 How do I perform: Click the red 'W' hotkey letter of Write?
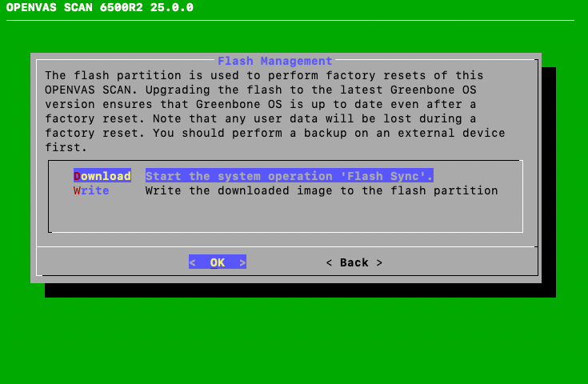(x=78, y=191)
